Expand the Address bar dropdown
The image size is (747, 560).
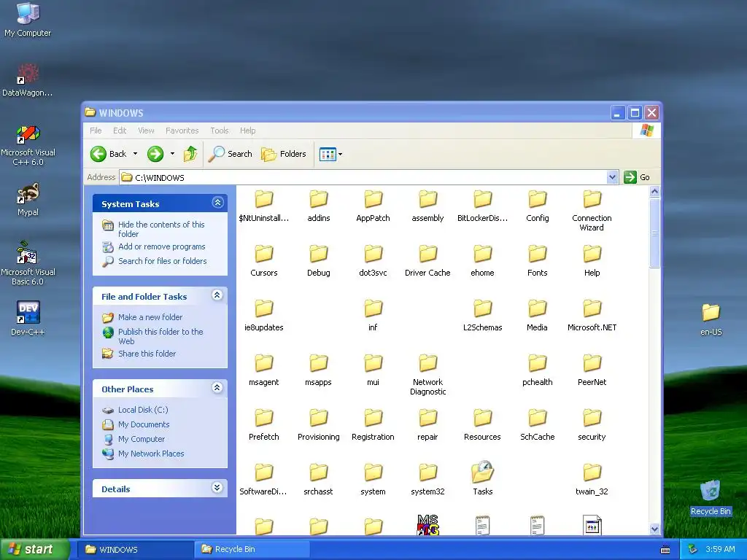613,177
